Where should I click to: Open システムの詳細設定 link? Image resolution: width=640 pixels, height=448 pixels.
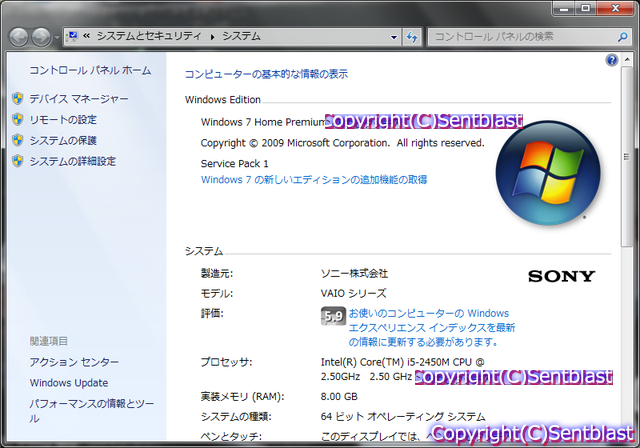pos(73,161)
